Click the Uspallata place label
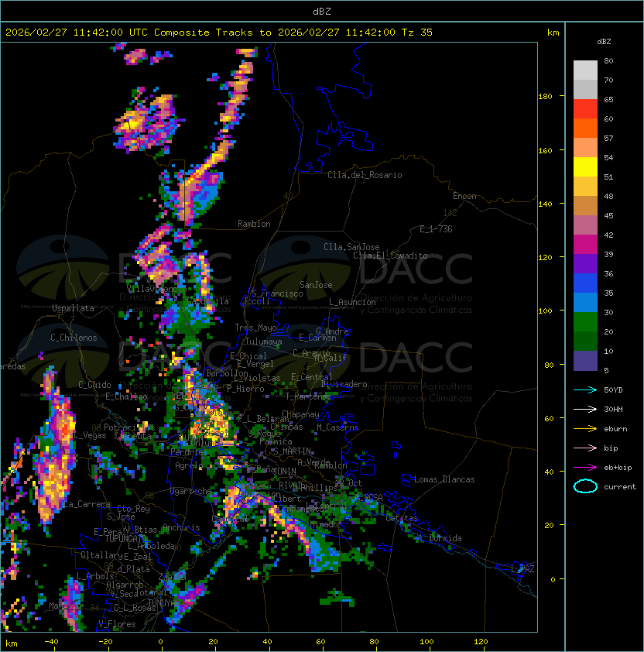Screen dimensions: 644x652 pos(74,308)
